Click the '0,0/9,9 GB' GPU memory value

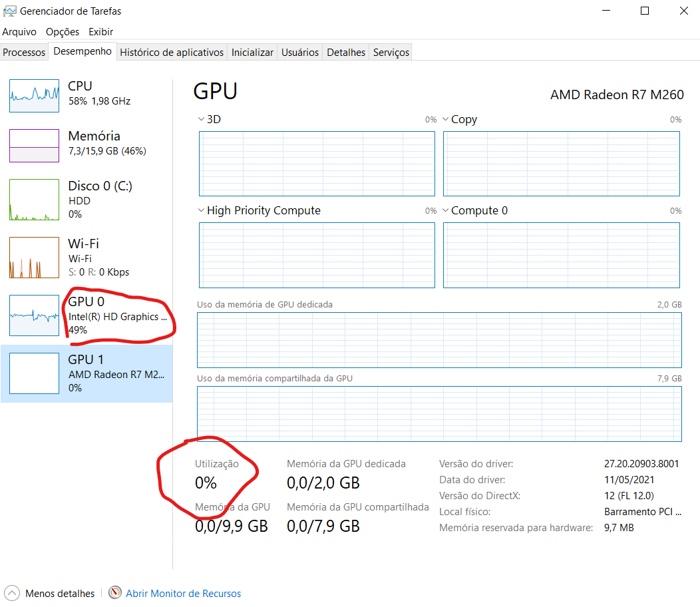pyautogui.click(x=232, y=526)
